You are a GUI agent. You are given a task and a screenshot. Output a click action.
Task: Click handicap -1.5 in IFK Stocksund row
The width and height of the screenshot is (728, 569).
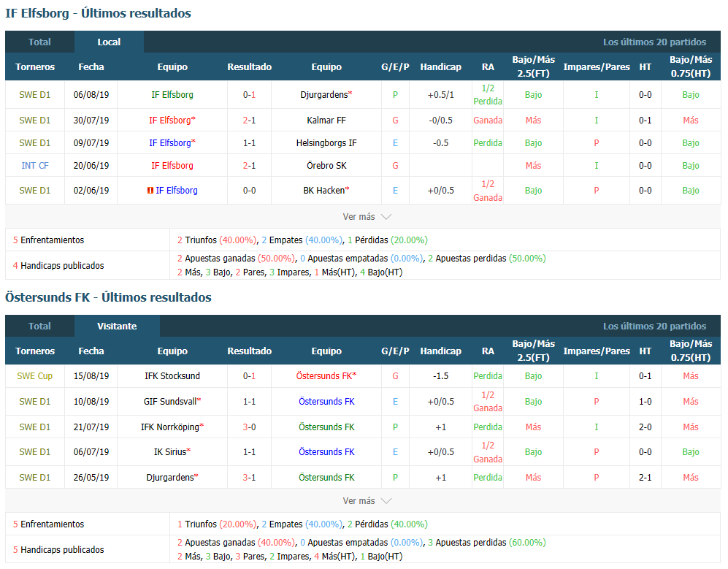point(440,375)
